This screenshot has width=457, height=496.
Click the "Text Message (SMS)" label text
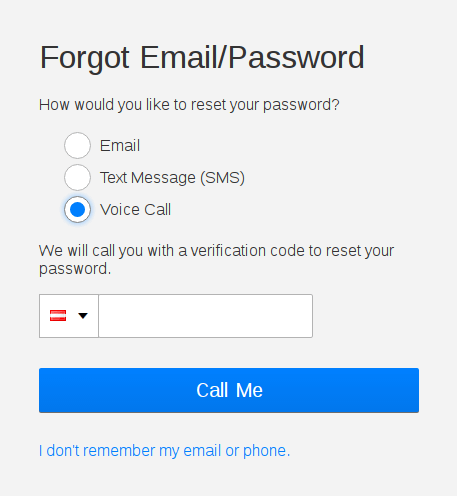pos(172,178)
